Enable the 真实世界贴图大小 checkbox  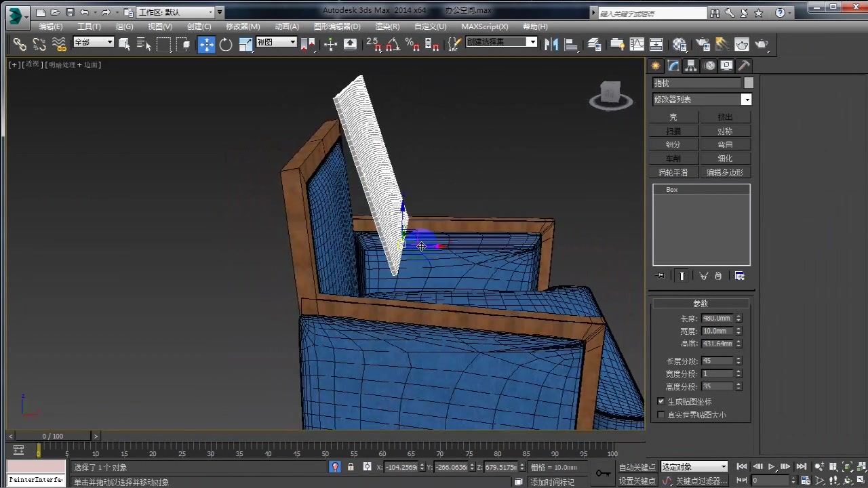pos(661,415)
